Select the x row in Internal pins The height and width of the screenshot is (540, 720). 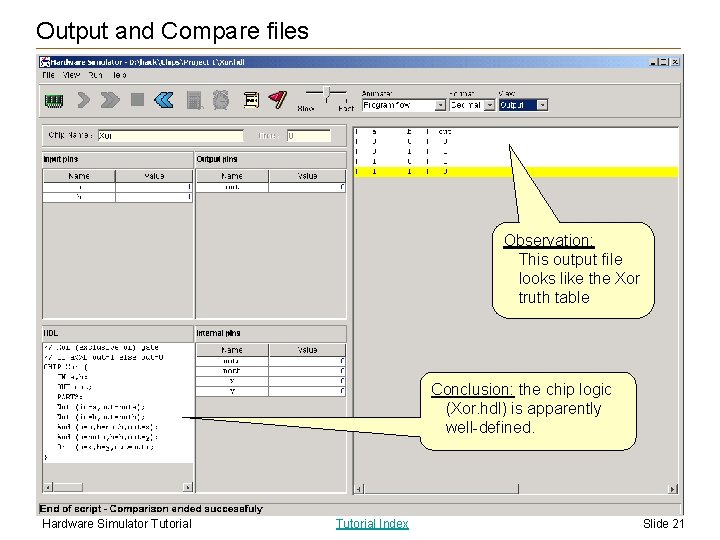tap(271, 381)
